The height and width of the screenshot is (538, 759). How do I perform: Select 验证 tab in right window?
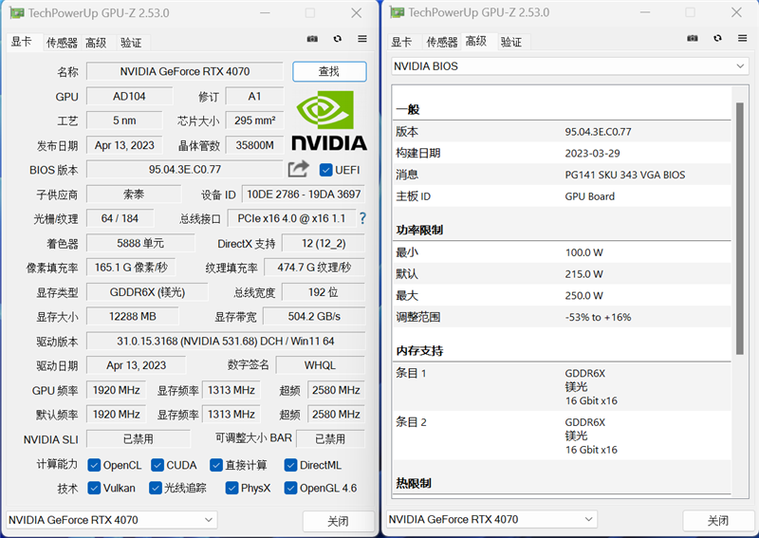tap(511, 42)
